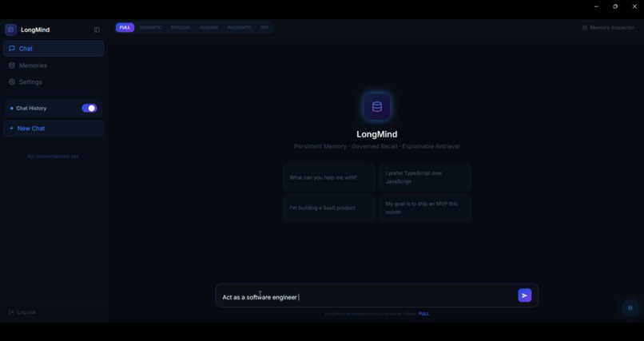Choose 'I'm building a SaaS product' suggestion
The width and height of the screenshot is (644, 341).
[329, 208]
